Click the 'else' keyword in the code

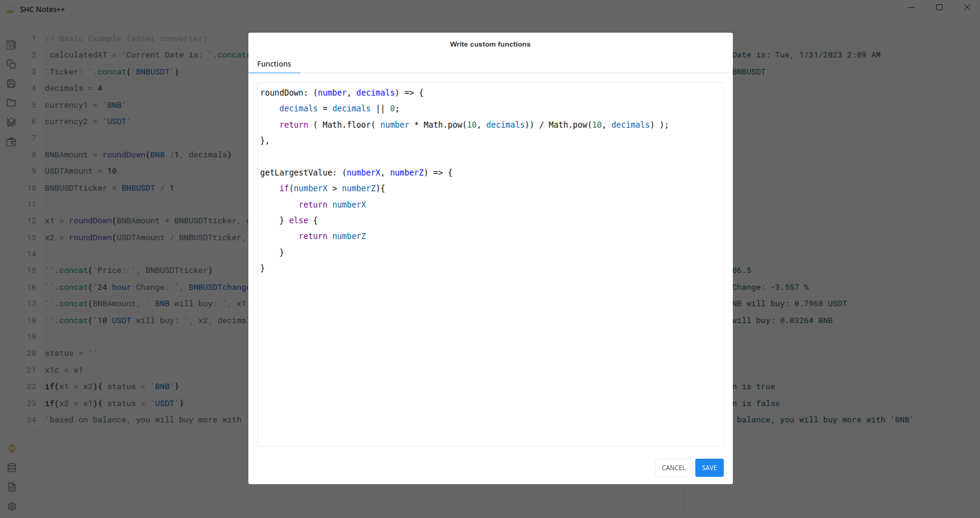(x=299, y=220)
